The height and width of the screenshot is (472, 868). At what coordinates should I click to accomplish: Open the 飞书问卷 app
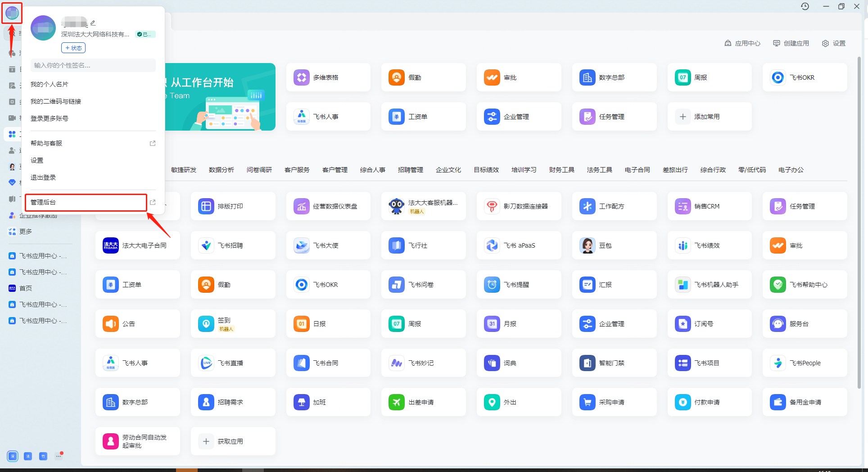[423, 285]
